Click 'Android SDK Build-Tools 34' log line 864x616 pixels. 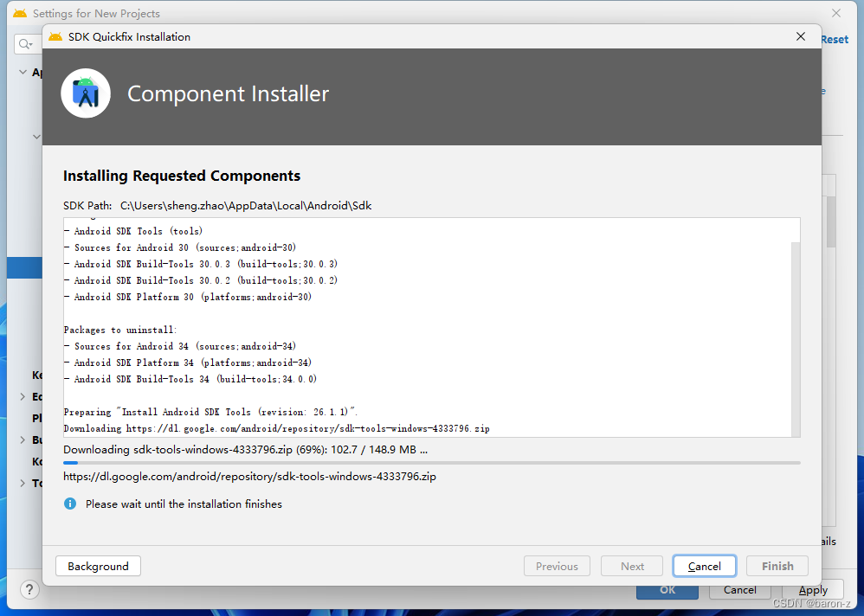(190, 379)
